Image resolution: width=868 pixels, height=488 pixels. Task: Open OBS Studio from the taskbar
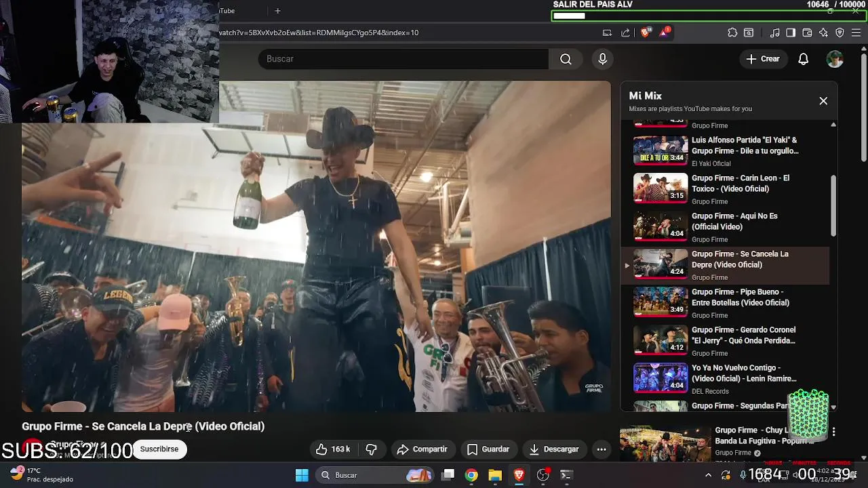coord(542,475)
